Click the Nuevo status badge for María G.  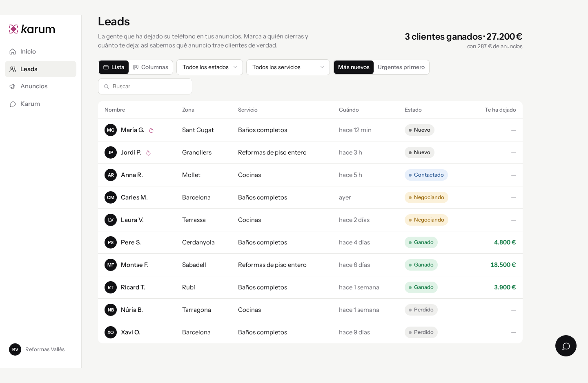pyautogui.click(x=419, y=130)
